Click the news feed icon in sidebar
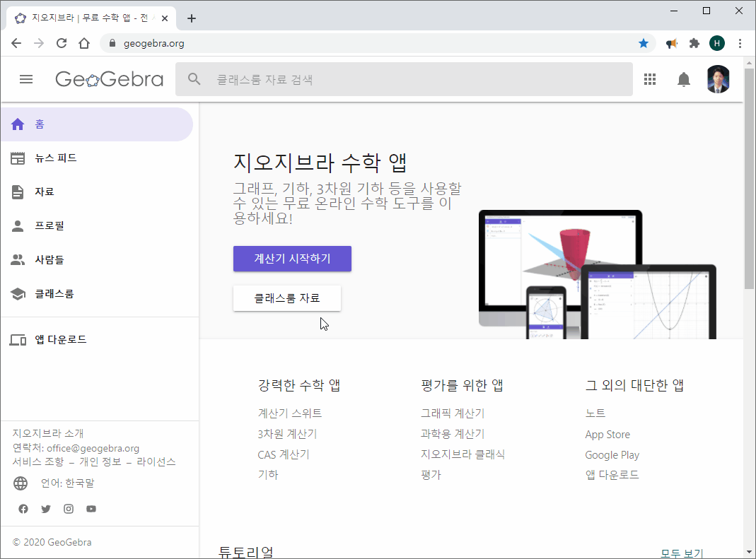Screen dimensions: 756x559 click(x=18, y=158)
